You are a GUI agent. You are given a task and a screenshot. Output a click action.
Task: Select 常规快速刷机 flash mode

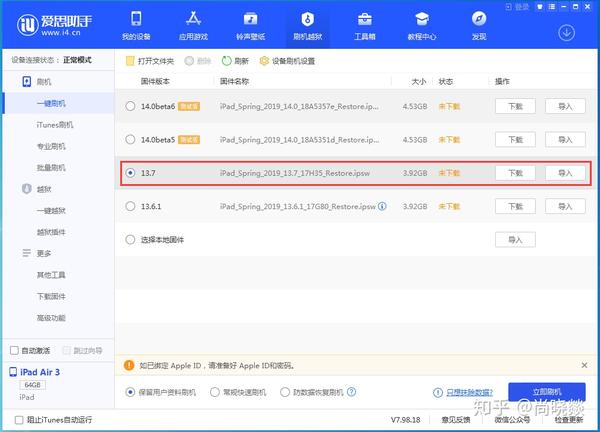click(215, 392)
